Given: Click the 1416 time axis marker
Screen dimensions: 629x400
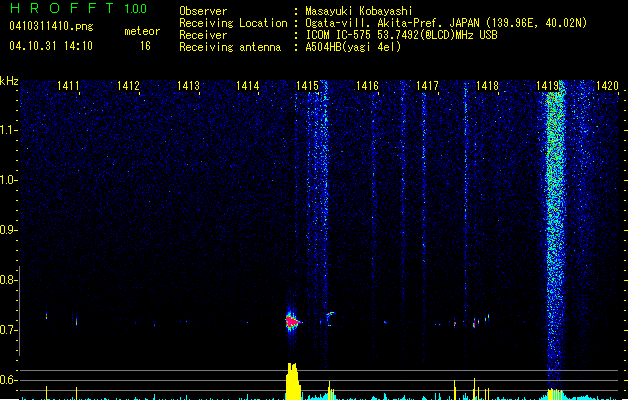Looking at the screenshot, I should [x=367, y=85].
